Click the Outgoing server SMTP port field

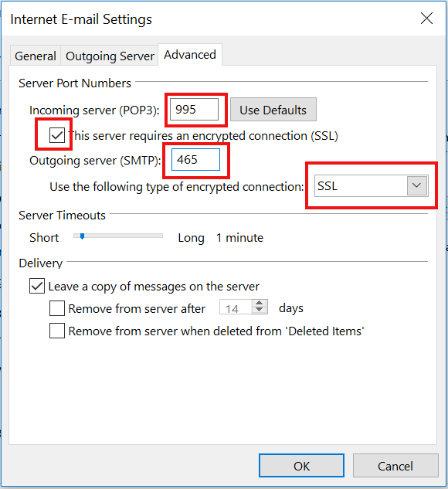coord(195,160)
